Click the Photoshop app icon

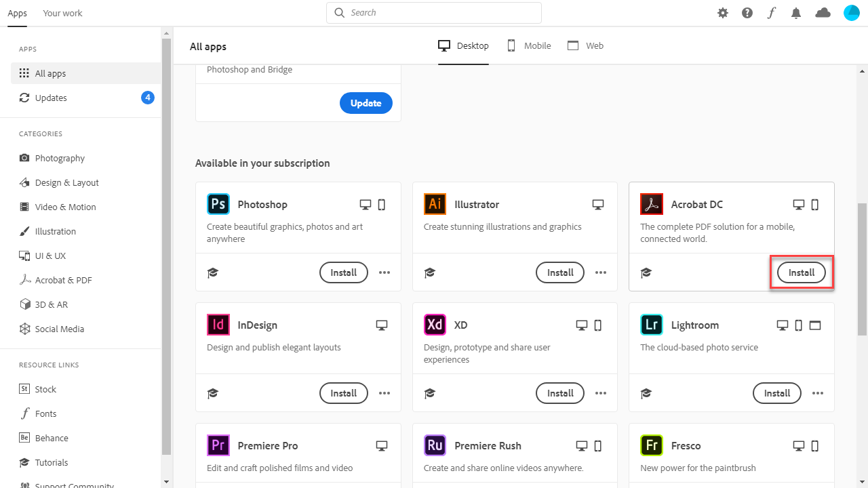(218, 204)
